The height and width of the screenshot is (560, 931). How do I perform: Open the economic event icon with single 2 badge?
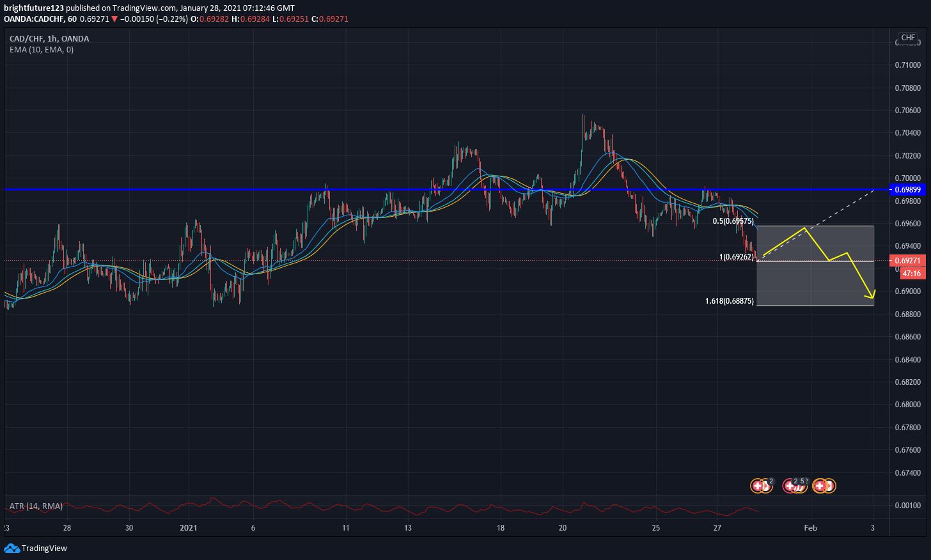point(762,486)
